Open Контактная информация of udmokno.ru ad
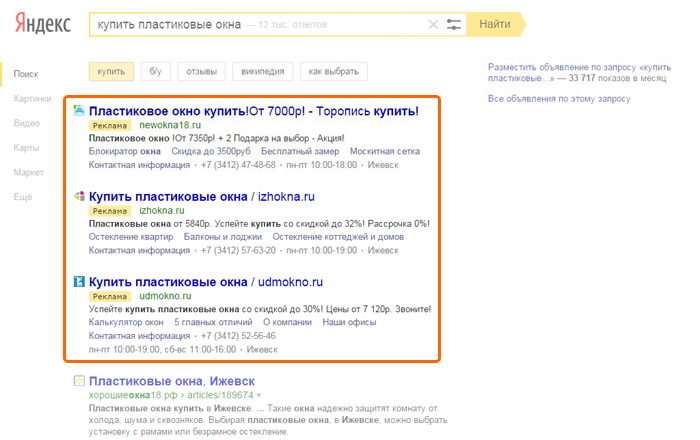This screenshot has height=440, width=700. coord(139,336)
